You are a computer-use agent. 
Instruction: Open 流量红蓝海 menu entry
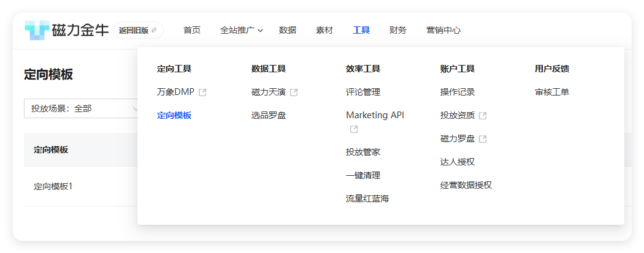pos(367,199)
